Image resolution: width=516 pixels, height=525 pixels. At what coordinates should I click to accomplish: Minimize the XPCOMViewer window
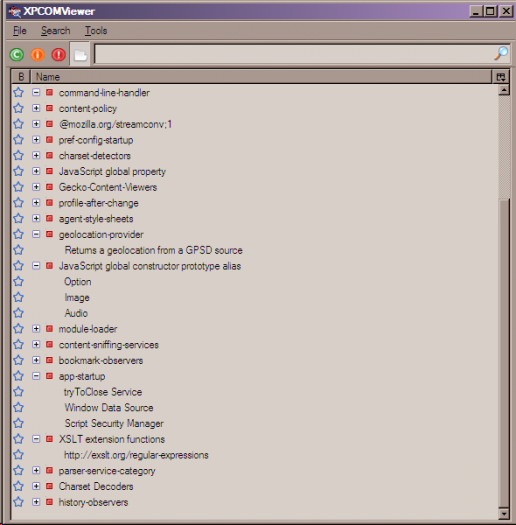(x=476, y=11)
